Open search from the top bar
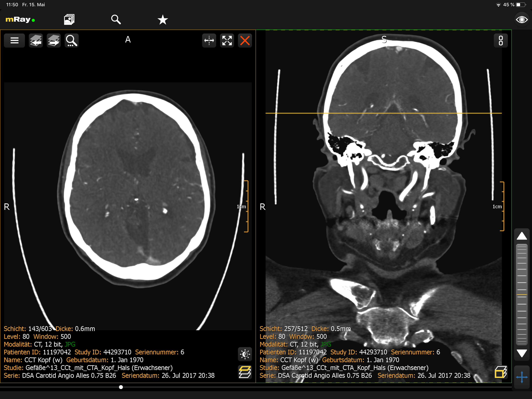This screenshot has width=532, height=399. (116, 19)
